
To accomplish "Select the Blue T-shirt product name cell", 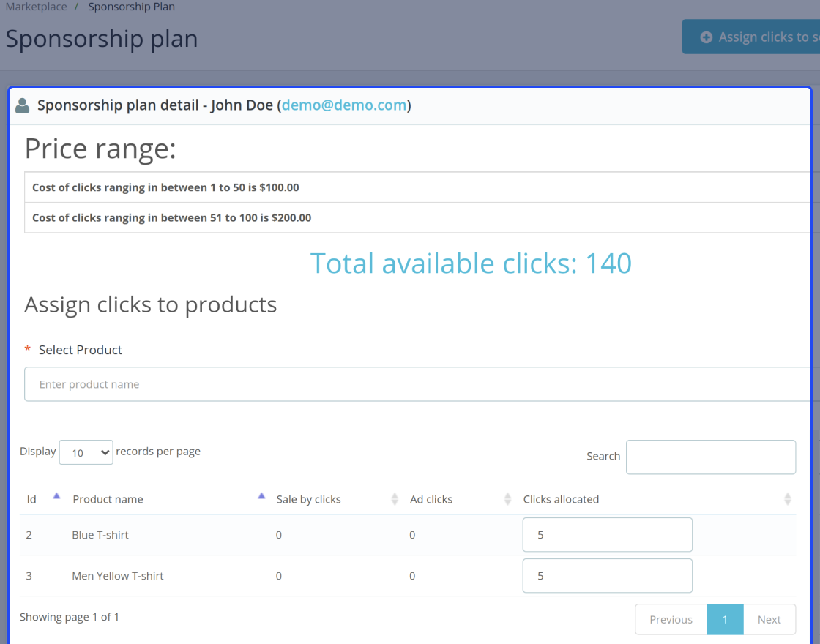I will (100, 535).
